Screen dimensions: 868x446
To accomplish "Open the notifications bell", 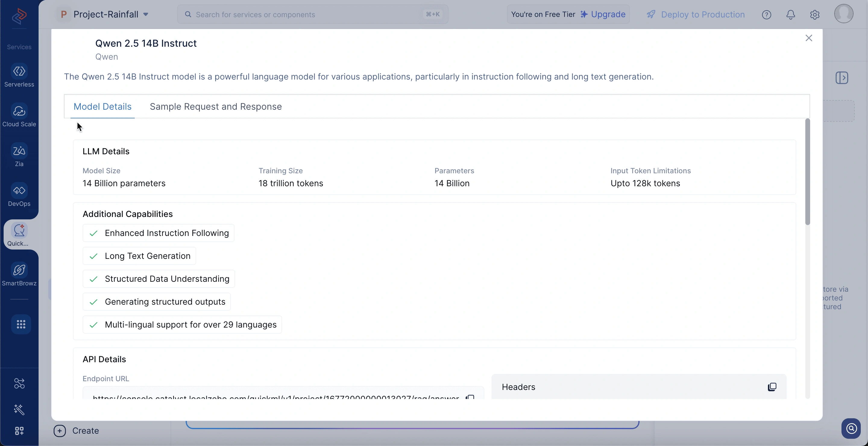I will (791, 14).
